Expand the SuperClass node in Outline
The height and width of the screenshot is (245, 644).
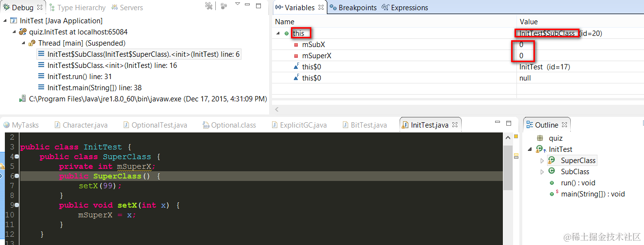click(542, 161)
